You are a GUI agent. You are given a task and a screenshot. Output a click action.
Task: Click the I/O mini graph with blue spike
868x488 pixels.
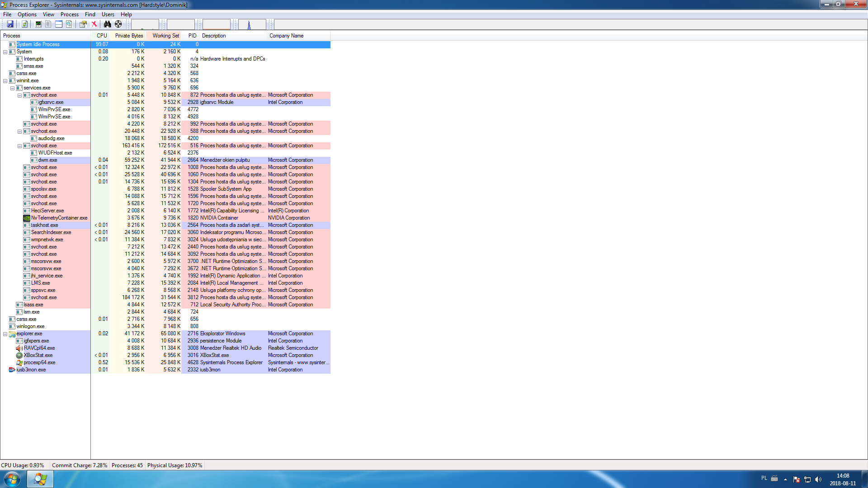[252, 24]
